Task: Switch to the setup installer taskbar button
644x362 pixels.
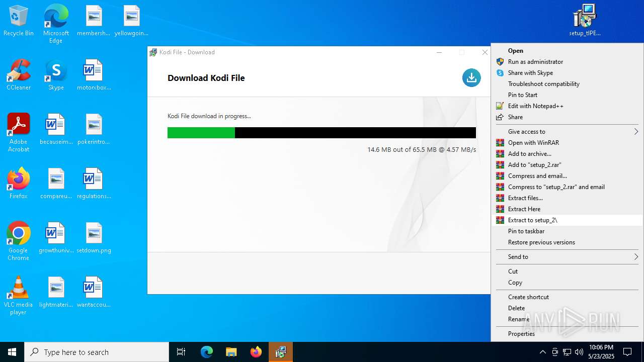Action: (280, 352)
